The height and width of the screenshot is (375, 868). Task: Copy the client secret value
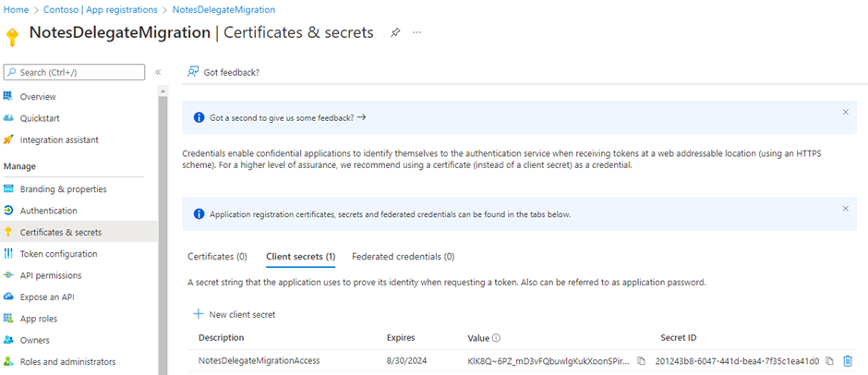[642, 360]
